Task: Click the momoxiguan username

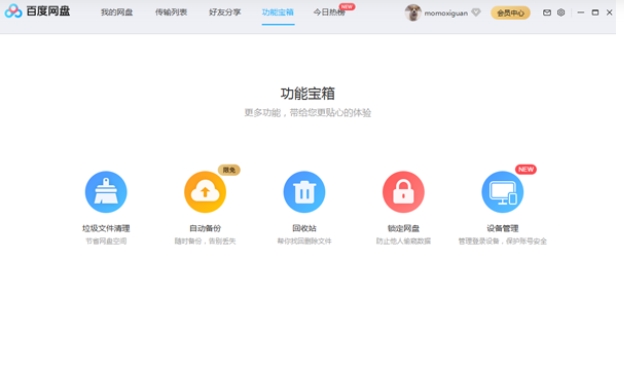Action: (x=446, y=13)
